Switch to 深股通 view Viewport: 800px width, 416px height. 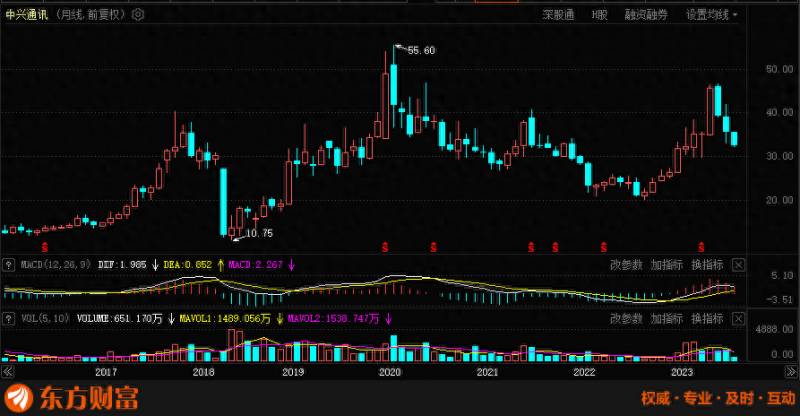[x=558, y=15]
